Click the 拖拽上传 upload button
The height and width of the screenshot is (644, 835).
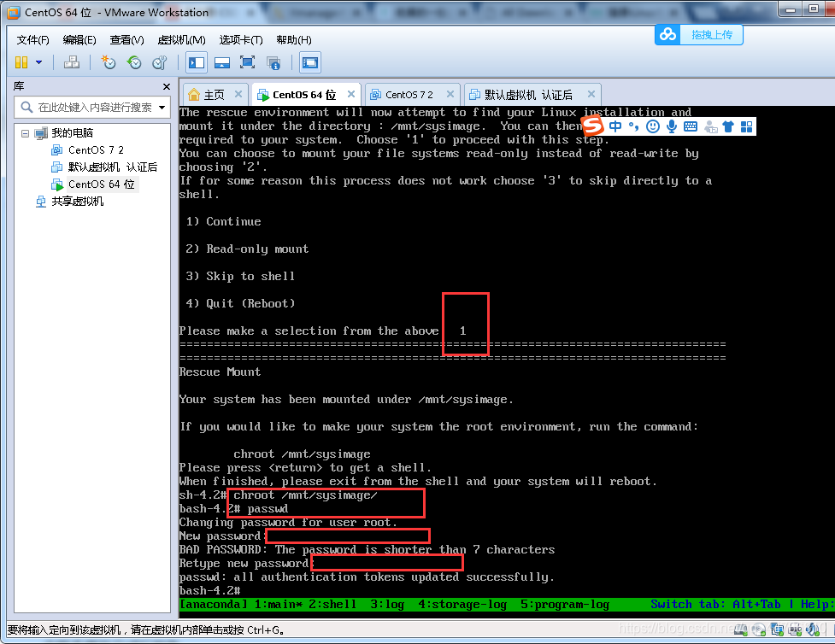tap(711, 35)
